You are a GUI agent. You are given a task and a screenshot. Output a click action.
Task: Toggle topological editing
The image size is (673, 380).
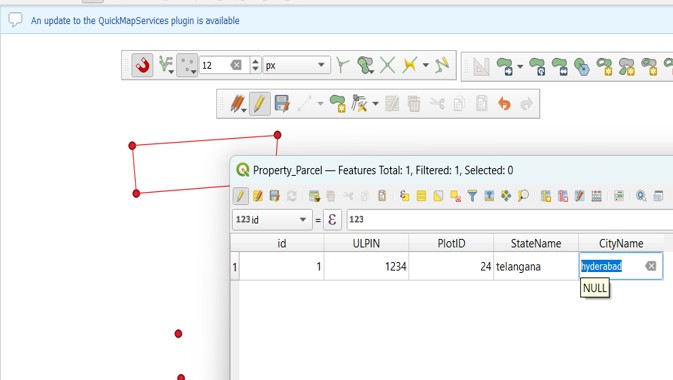coord(343,65)
